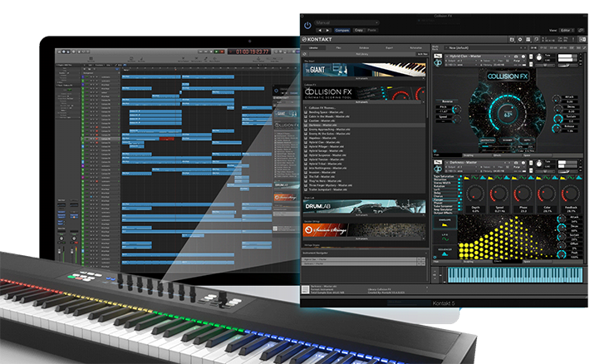Select the Sequencer modulation icon button
609x364 pixels.
point(444,252)
